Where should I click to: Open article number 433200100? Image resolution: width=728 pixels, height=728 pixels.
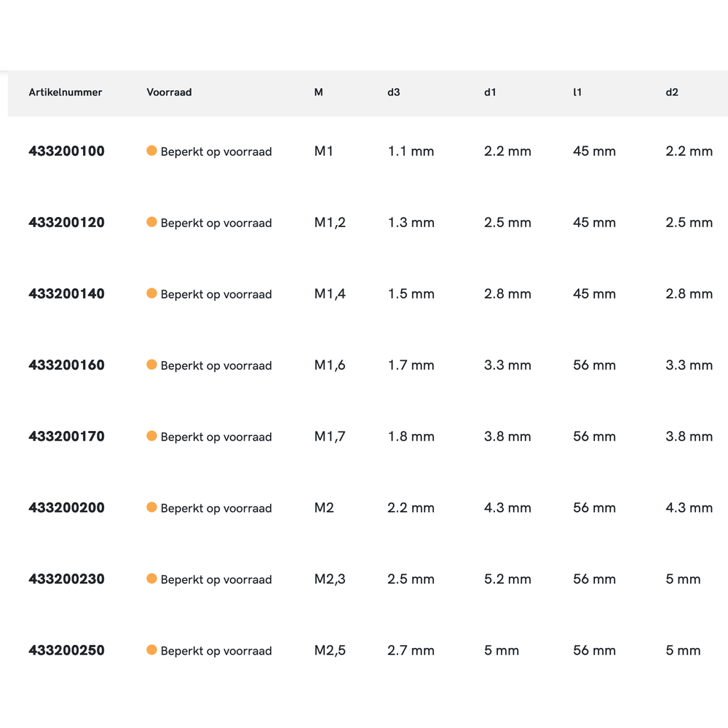tap(66, 151)
